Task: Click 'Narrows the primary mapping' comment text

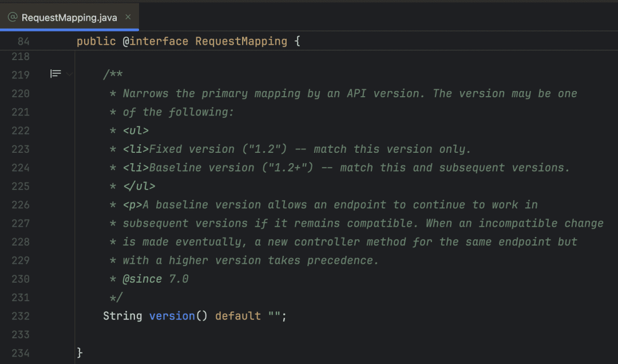Action: click(x=211, y=93)
